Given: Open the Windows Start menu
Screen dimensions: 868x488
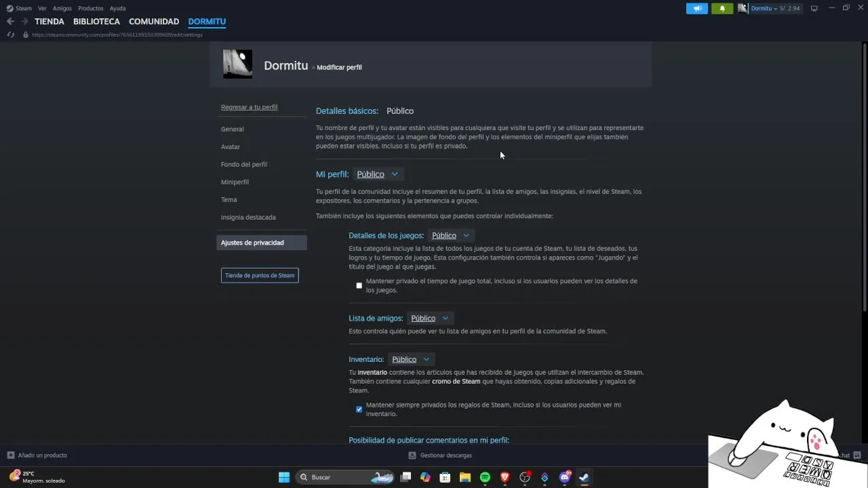Looking at the screenshot, I should pyautogui.click(x=284, y=477).
